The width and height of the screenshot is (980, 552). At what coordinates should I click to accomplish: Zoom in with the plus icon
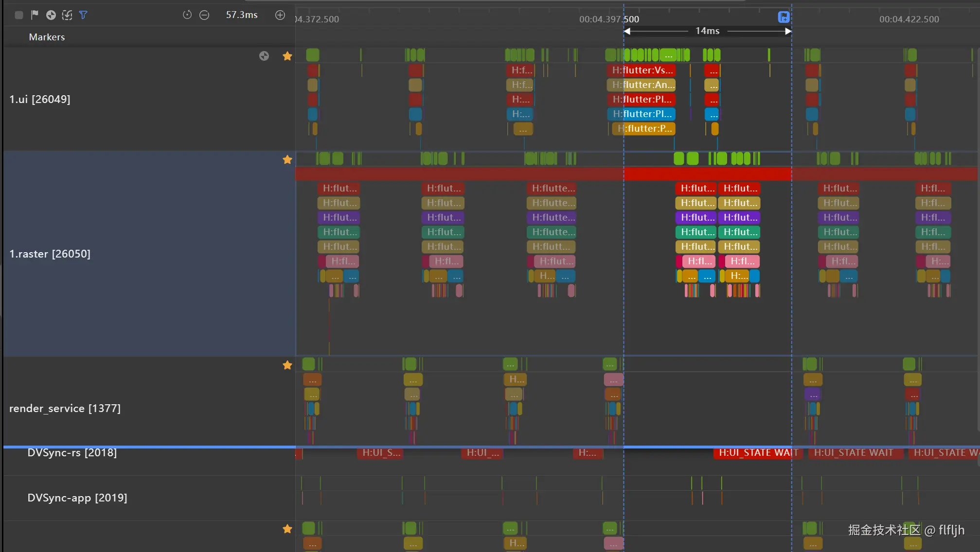[280, 15]
